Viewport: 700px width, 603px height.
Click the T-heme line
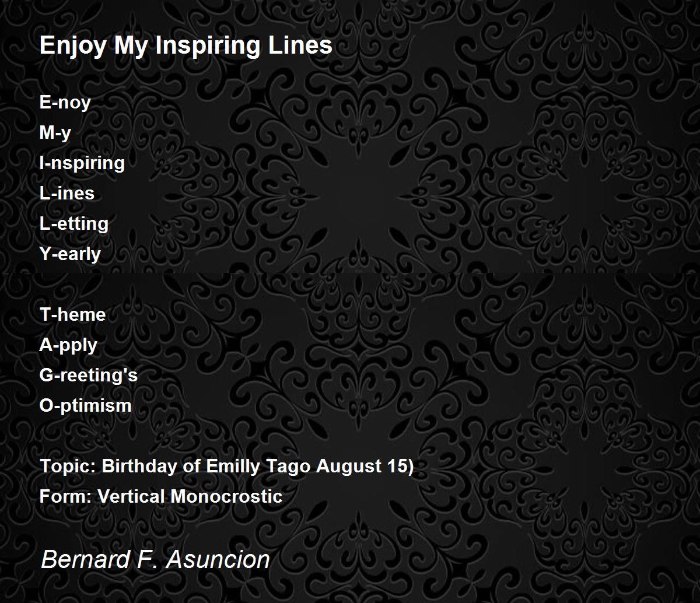(x=73, y=314)
